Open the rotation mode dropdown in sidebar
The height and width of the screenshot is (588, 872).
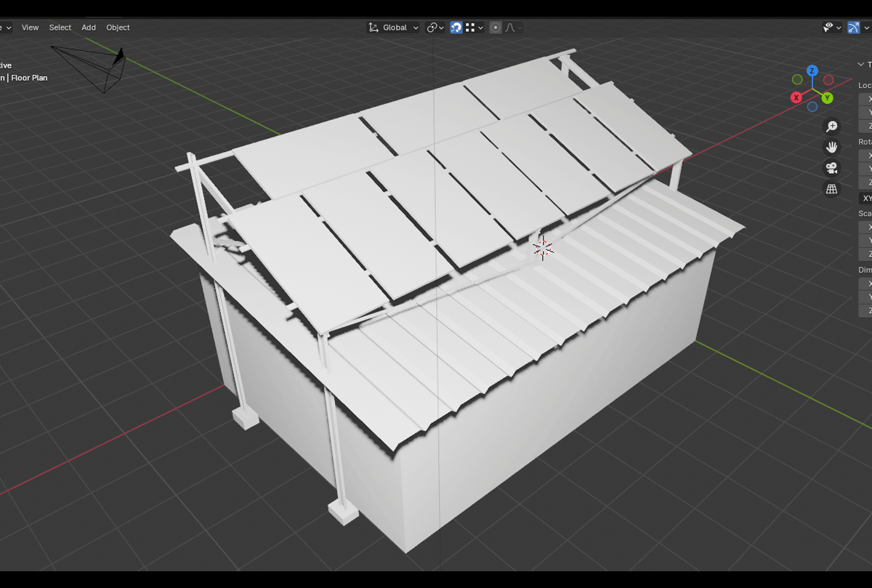pos(865,198)
